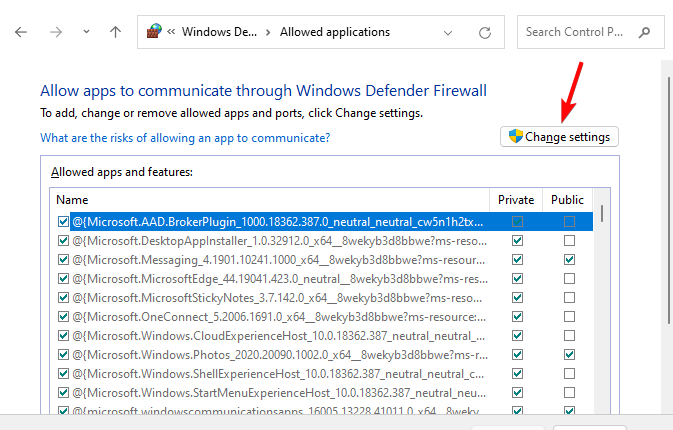The image size is (673, 430).
Task: Toggle Public checkbox for Microsoft.Windows.Photos
Action: [x=568, y=355]
